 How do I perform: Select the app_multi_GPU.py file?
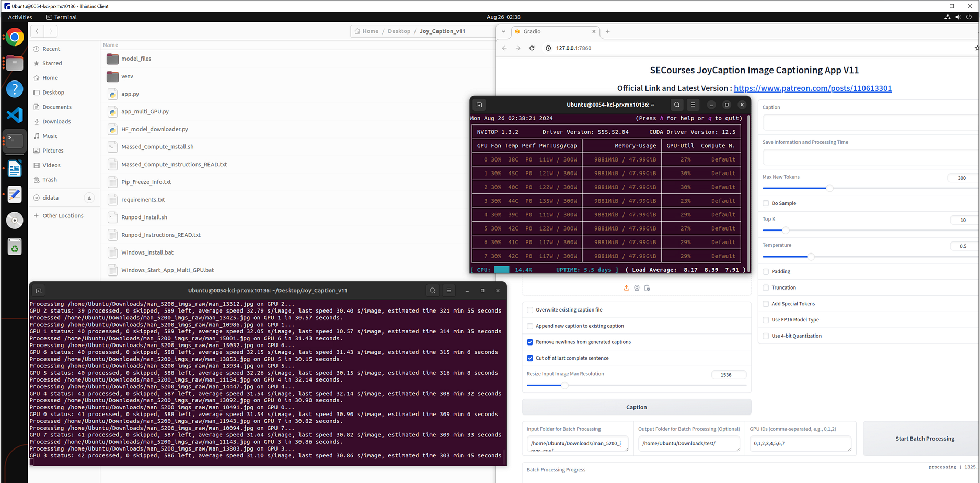point(145,112)
